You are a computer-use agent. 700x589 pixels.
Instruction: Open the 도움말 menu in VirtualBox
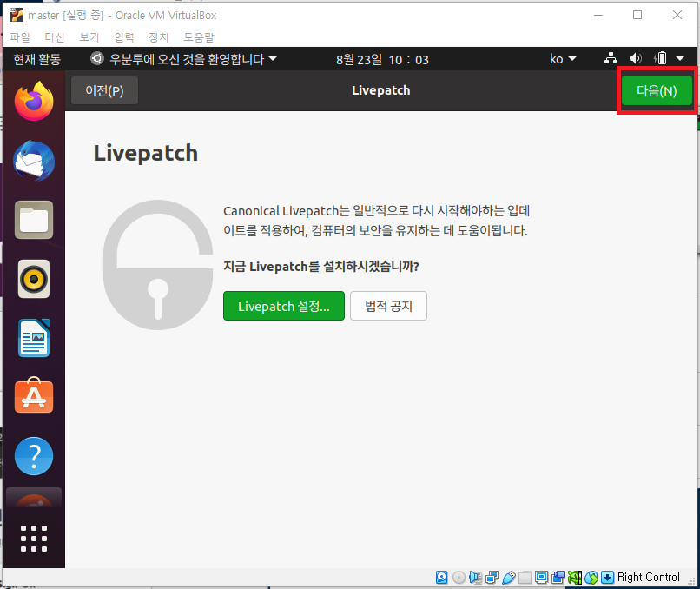(x=199, y=37)
